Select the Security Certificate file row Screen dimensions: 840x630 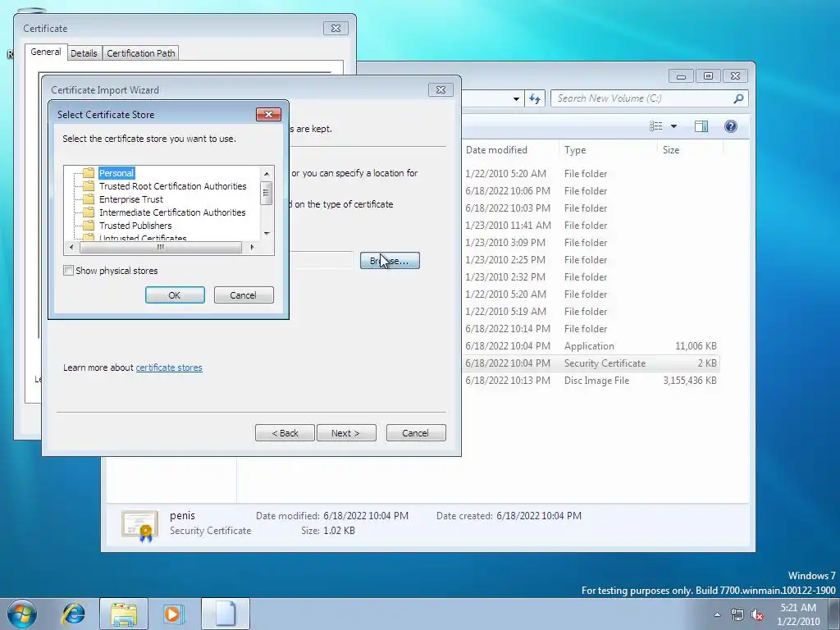[x=591, y=363]
